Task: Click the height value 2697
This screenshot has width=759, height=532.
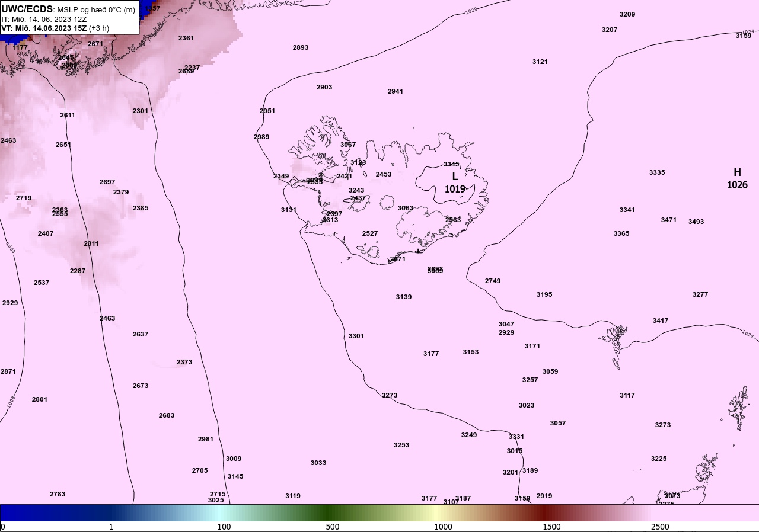Action: (x=107, y=182)
